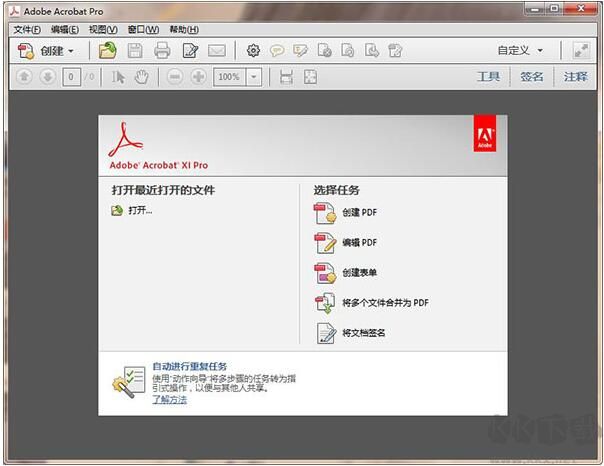This screenshot has width=604, height=466.
Task: Select the Hand pan tool
Action: pos(141,77)
